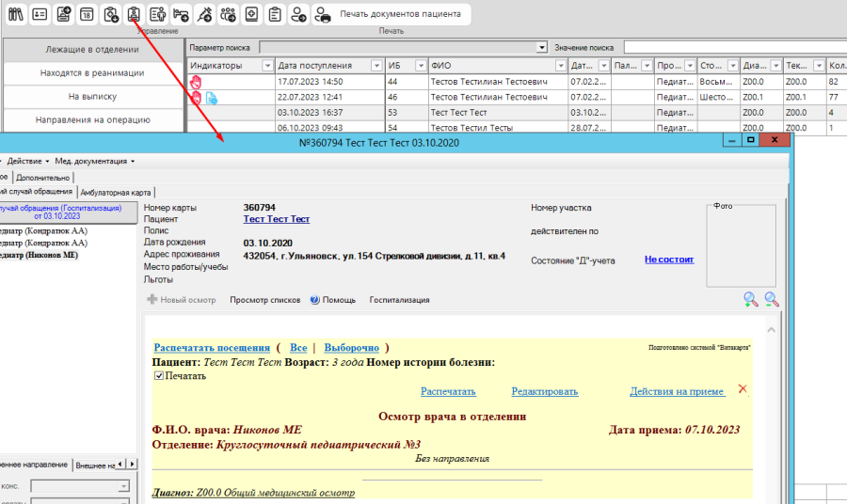Zoom in with the green plus magnifier
This screenshot has height=504, width=847.
pos(750,300)
